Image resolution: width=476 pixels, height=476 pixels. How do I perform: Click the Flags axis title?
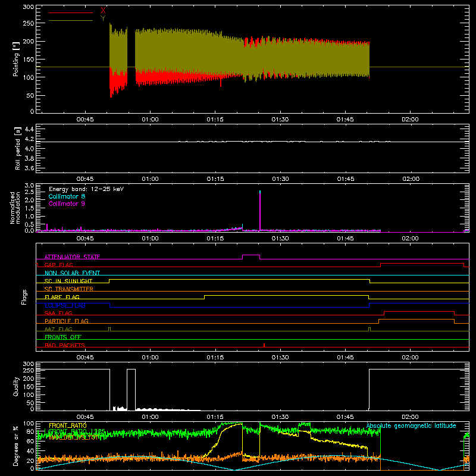(x=24, y=297)
